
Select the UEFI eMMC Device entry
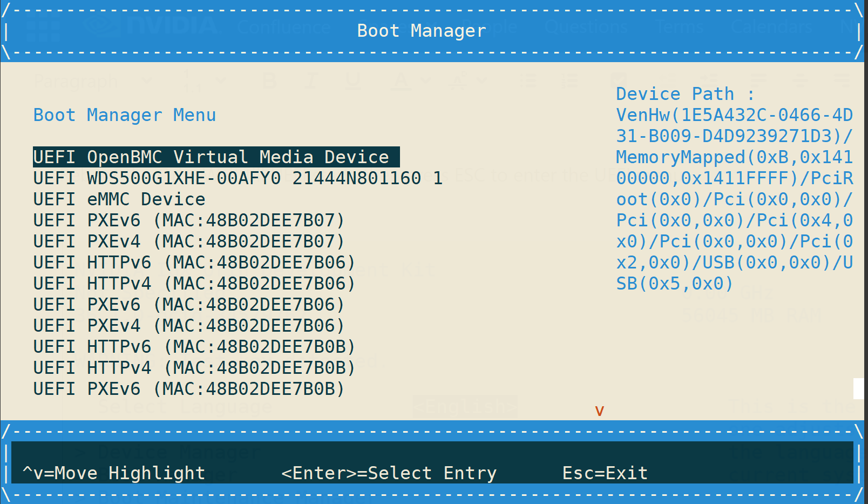coord(119,199)
